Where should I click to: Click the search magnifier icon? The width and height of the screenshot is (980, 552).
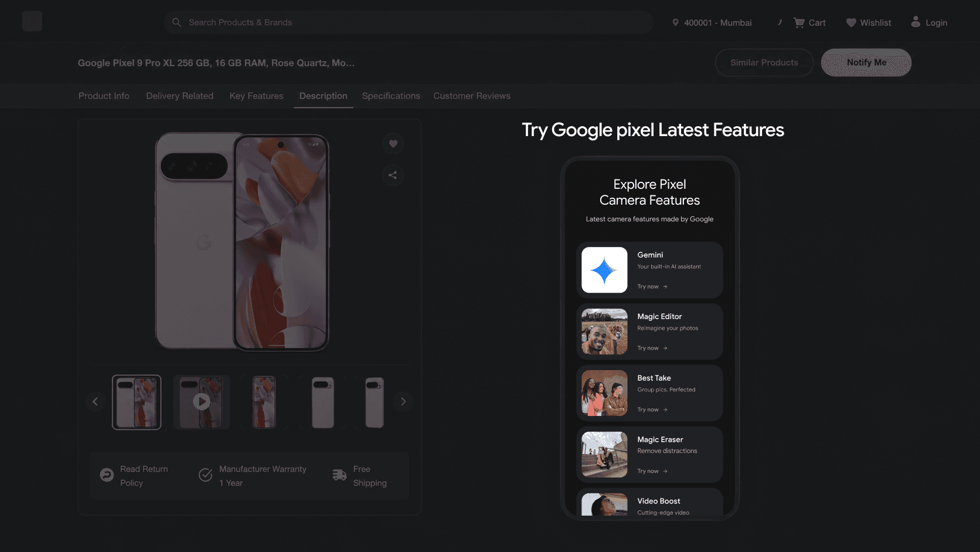click(176, 22)
